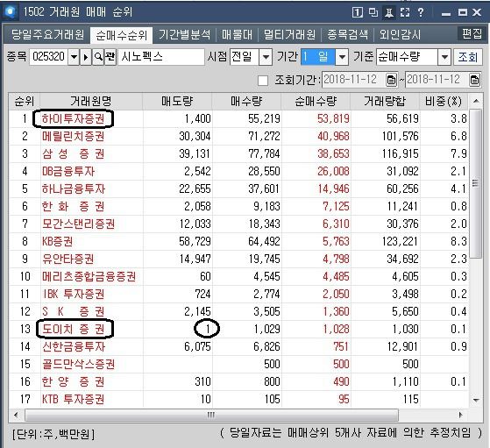Viewport: 490px width, 448px height.
Task: Click the app logo icon in title bar
Action: click(11, 12)
